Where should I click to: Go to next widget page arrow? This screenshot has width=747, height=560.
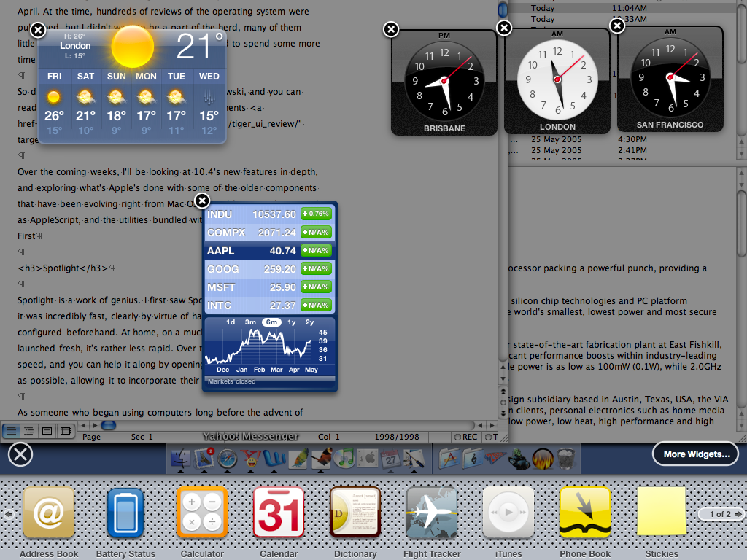click(738, 514)
